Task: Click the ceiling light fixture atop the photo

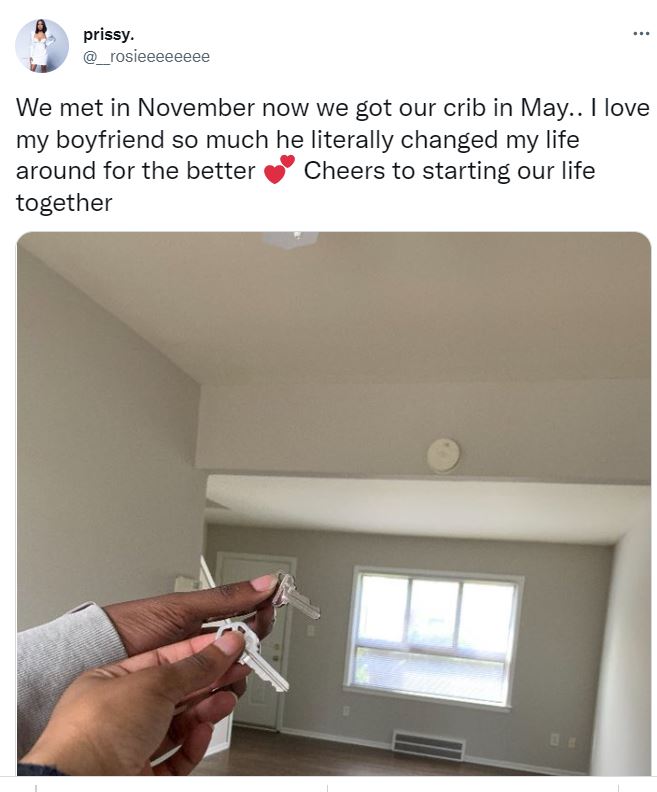Action: [x=291, y=239]
